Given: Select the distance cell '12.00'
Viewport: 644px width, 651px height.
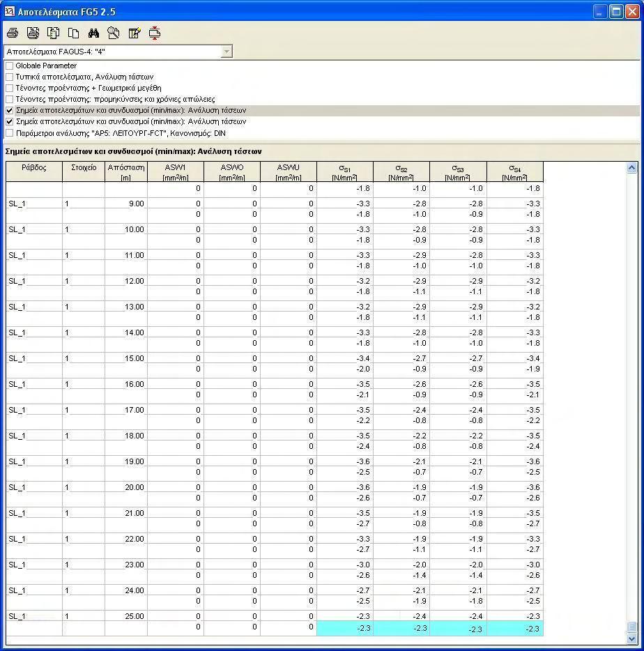Looking at the screenshot, I should [126, 281].
